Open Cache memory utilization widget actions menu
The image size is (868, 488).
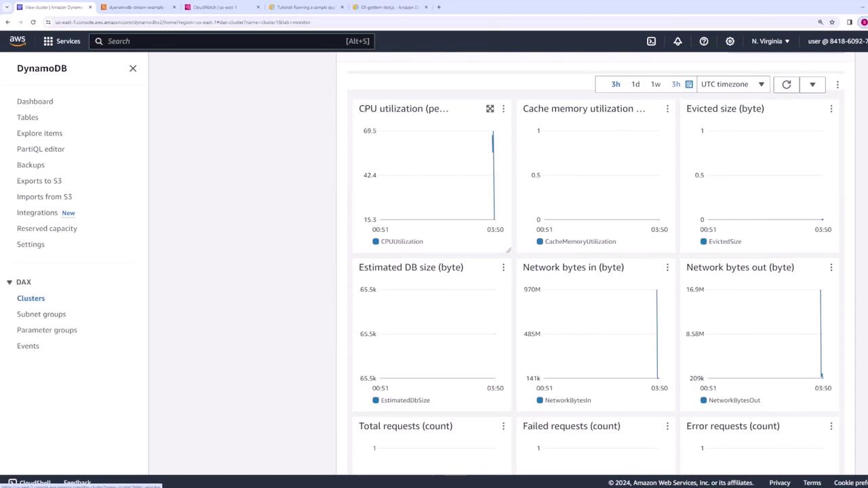(667, 108)
